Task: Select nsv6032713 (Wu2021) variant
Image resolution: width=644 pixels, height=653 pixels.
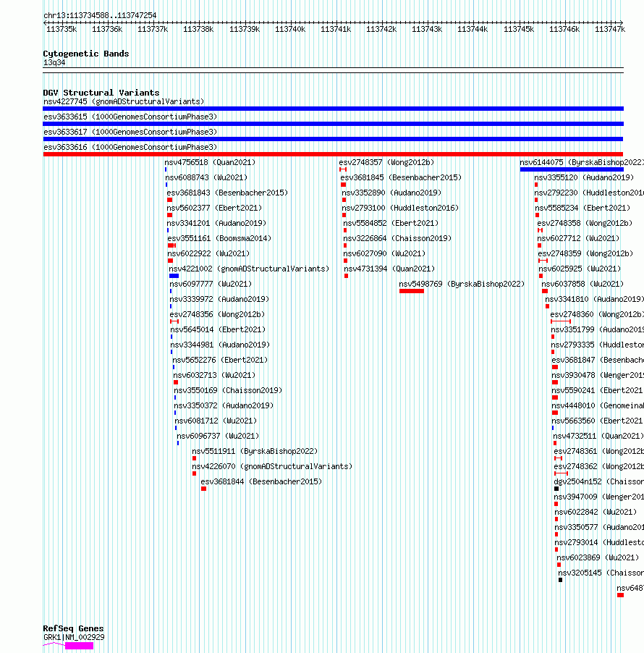Action: (x=214, y=375)
